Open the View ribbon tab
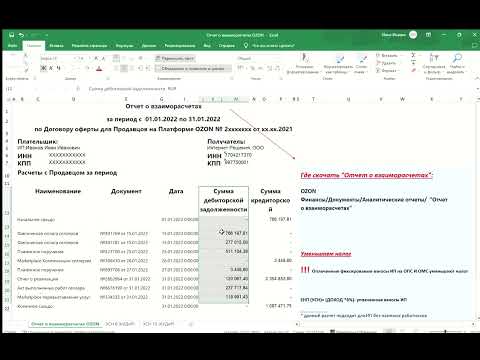480x360 pixels. 207,46
